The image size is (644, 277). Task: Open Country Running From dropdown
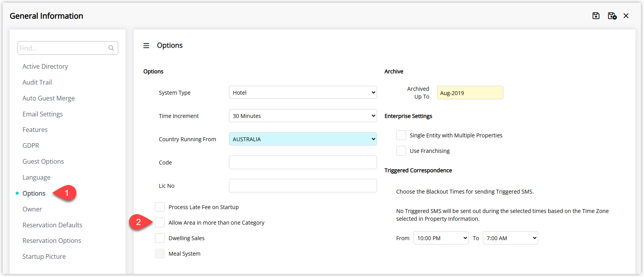coord(303,139)
